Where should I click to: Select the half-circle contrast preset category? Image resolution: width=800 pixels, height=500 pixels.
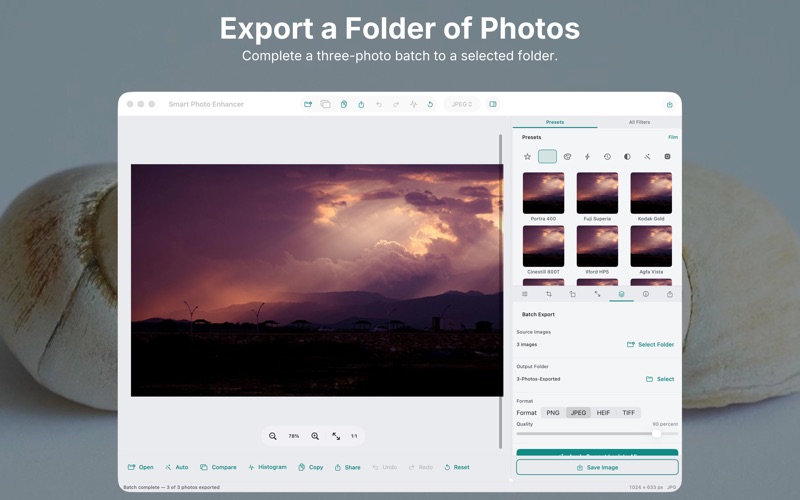[627, 157]
